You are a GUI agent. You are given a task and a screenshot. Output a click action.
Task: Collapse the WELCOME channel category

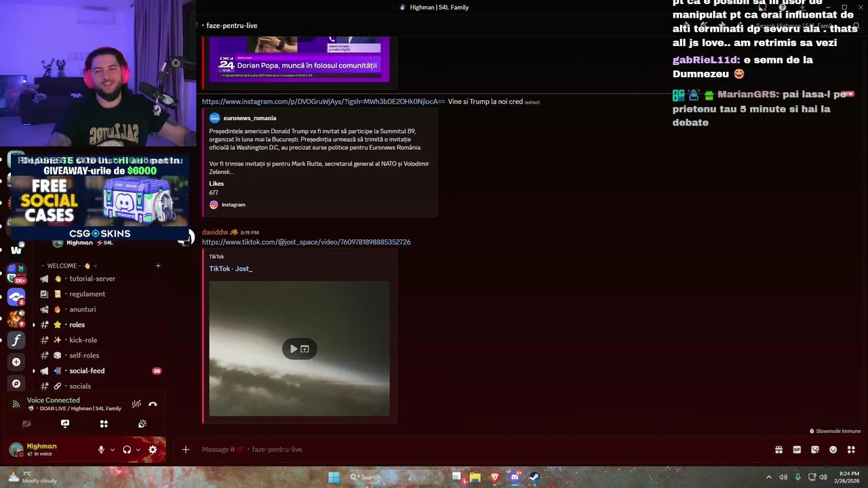(68, 266)
